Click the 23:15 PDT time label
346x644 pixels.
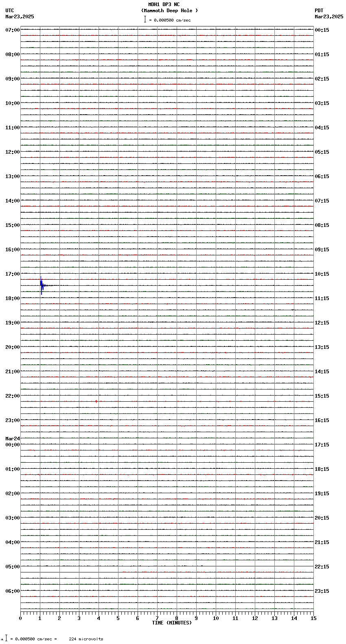[322, 591]
